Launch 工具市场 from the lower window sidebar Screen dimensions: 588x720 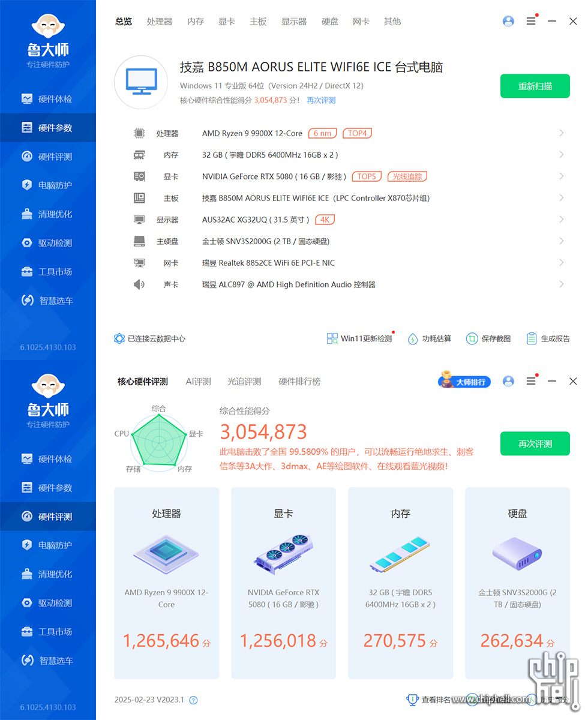[x=48, y=632]
